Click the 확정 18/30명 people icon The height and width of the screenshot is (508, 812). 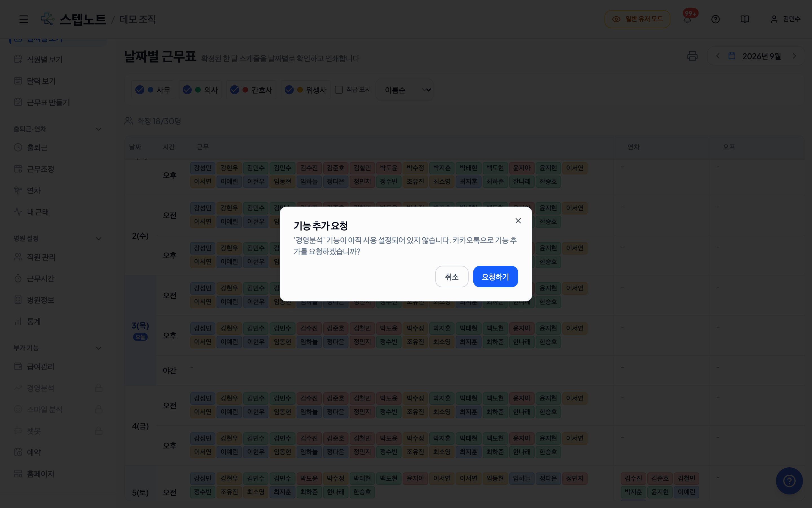tap(129, 121)
